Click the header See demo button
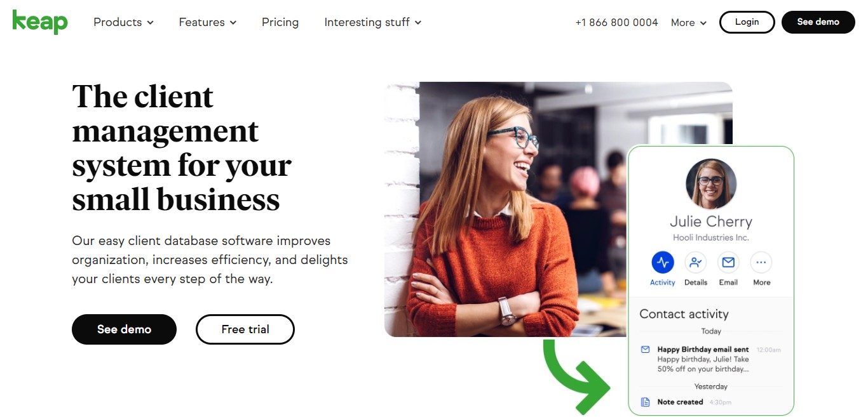 [818, 22]
